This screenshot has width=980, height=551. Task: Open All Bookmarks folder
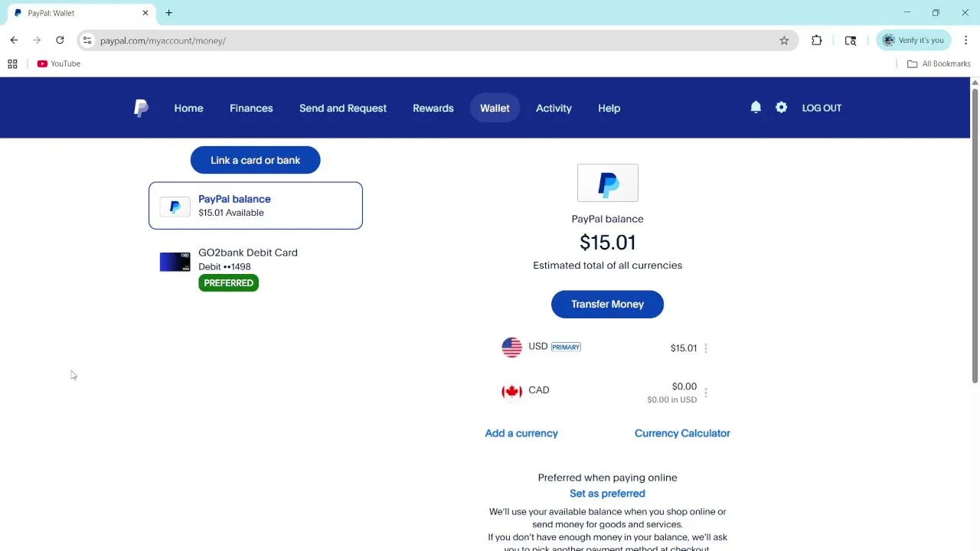point(939,64)
